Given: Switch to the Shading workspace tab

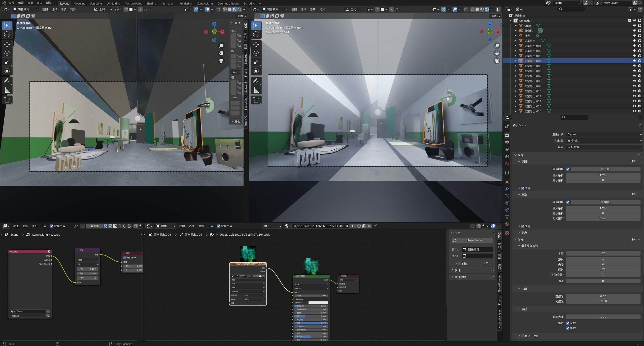Looking at the screenshot, I should (151, 4).
